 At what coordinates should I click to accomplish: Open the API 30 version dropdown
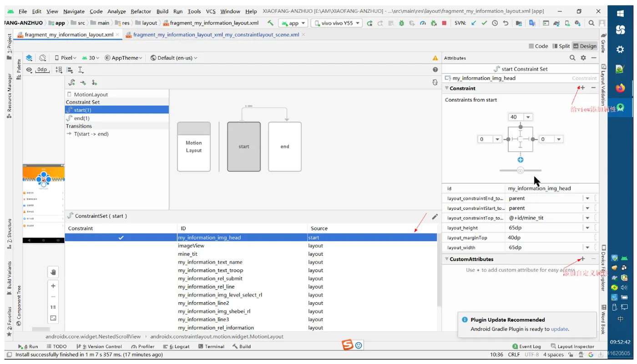(91, 58)
